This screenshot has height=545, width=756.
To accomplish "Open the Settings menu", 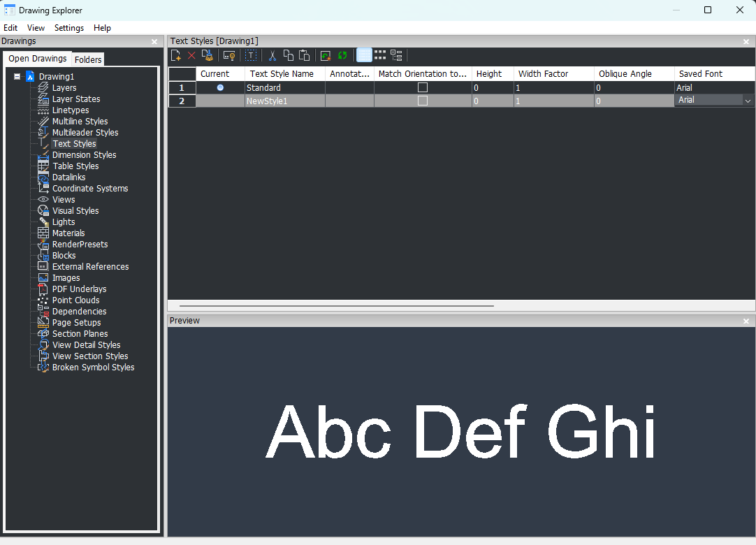I will click(69, 28).
